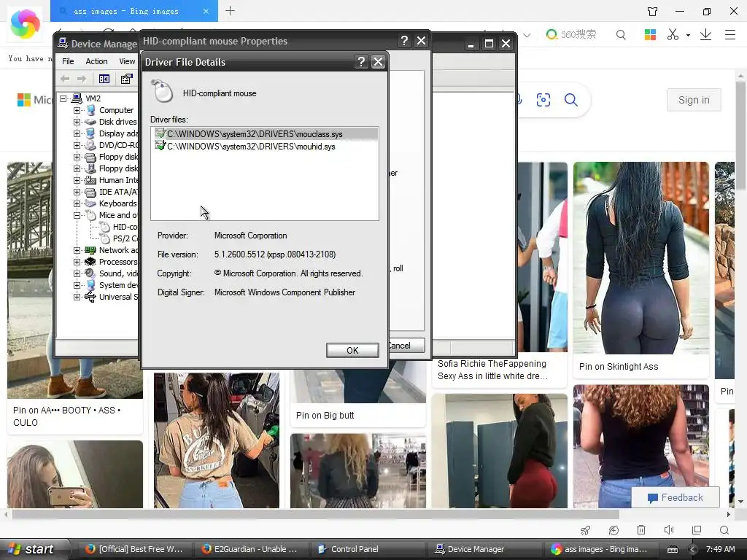Click help question mark in Driver File Details
The image size is (747, 560).
coord(361,61)
